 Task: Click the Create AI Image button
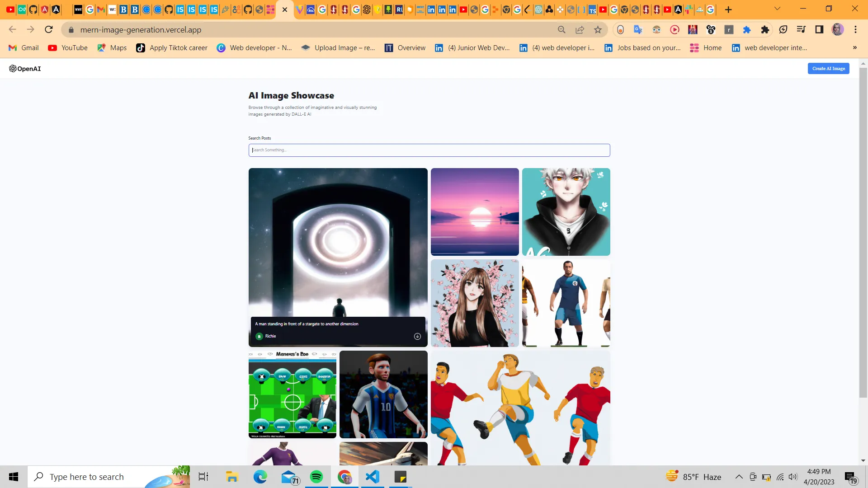pos(829,68)
